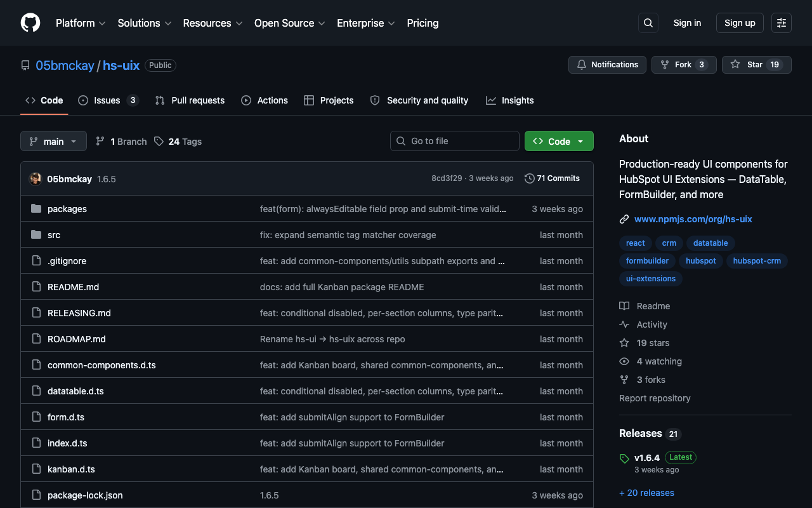Open the Insights tab
This screenshot has width=812, height=508.
510,100
